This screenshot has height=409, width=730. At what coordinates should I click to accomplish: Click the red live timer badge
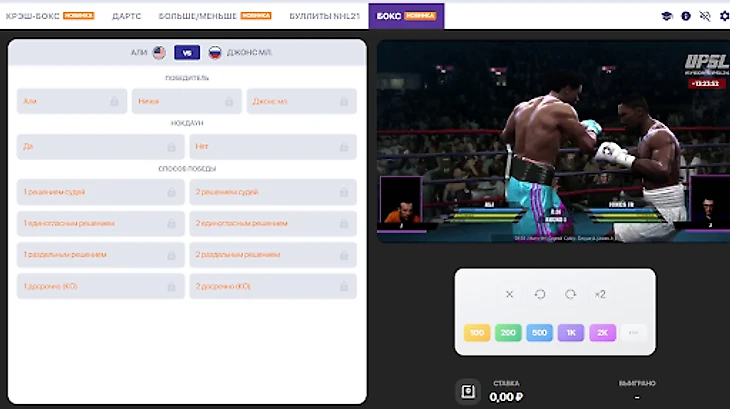pos(706,84)
